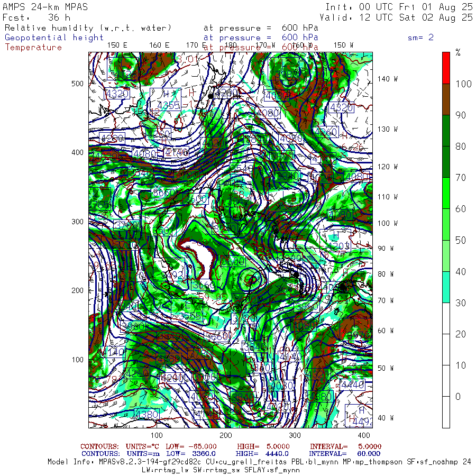Click the '3492' contour label on the map
Screen dimensions: 476x476
pyautogui.click(x=172, y=275)
